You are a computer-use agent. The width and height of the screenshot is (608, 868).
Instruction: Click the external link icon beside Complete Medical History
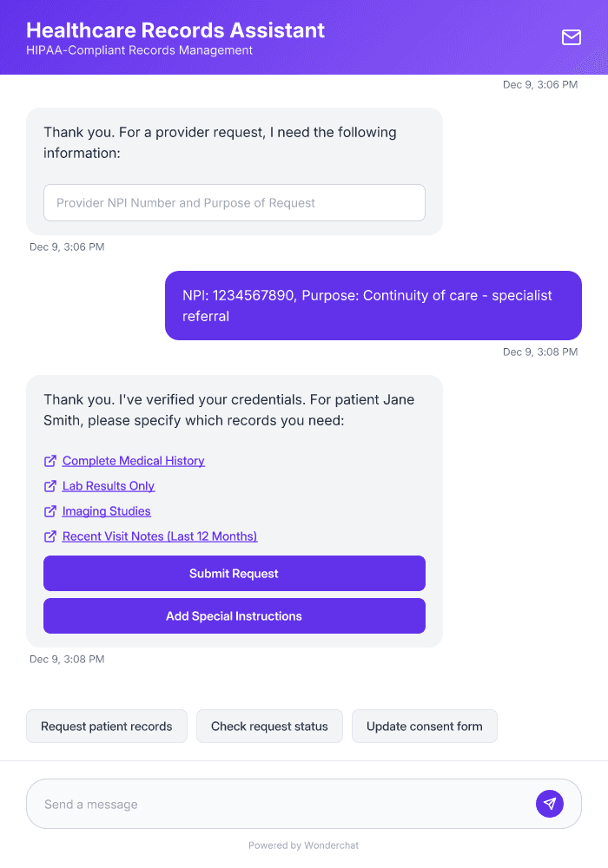[x=50, y=461]
